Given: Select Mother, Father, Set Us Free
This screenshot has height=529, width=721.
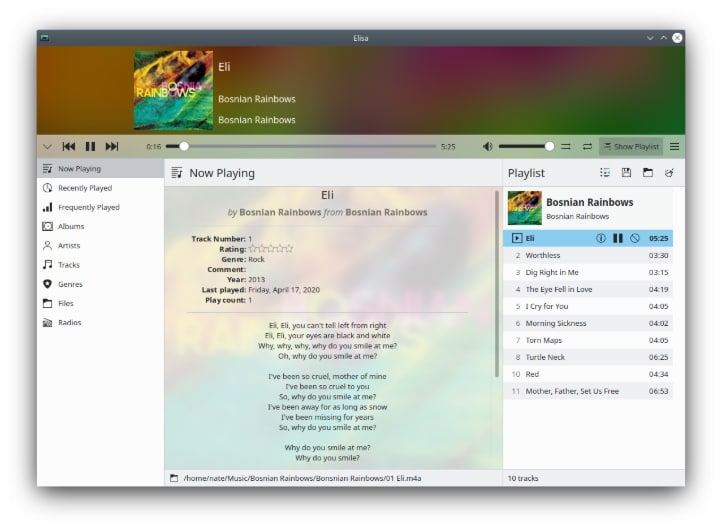Looking at the screenshot, I should [588, 391].
